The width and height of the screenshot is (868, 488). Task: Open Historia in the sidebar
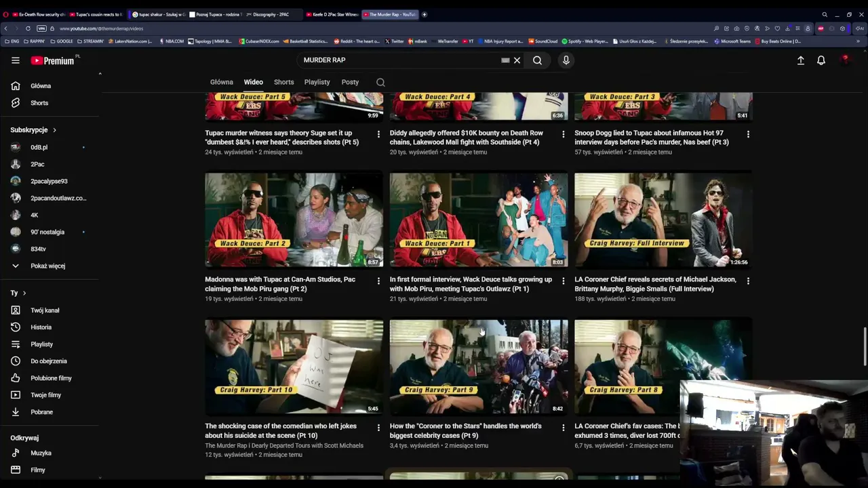(x=41, y=327)
